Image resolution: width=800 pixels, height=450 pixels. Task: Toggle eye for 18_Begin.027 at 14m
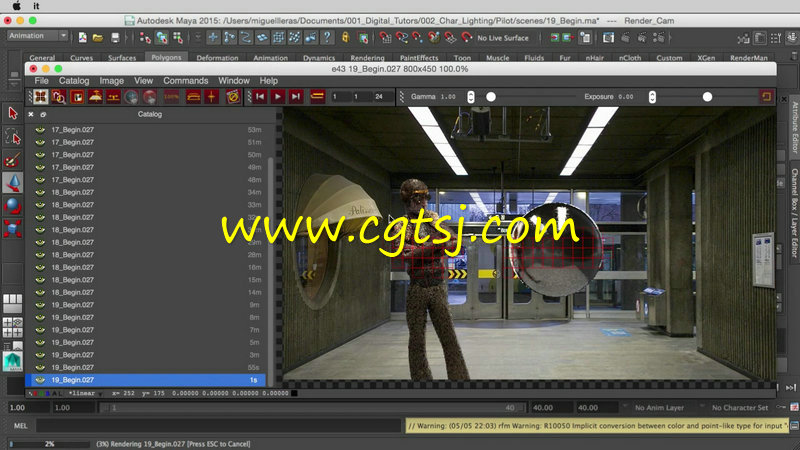(x=40, y=292)
